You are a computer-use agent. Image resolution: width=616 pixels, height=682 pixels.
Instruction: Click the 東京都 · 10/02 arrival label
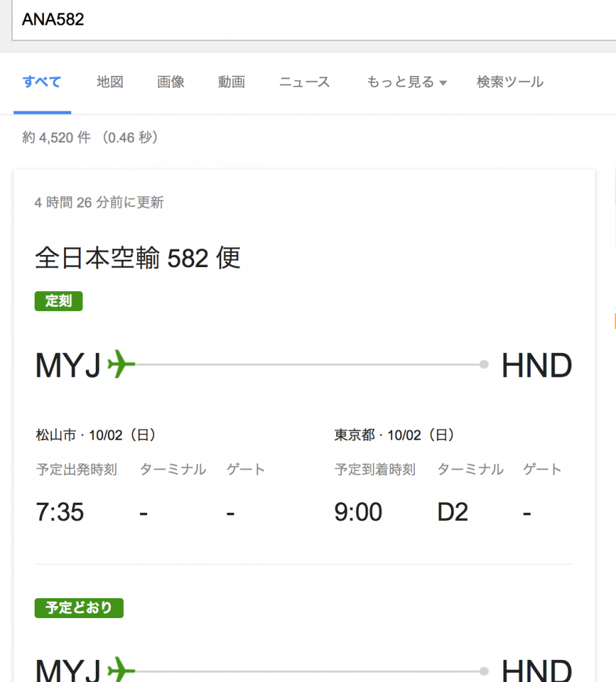[394, 436]
